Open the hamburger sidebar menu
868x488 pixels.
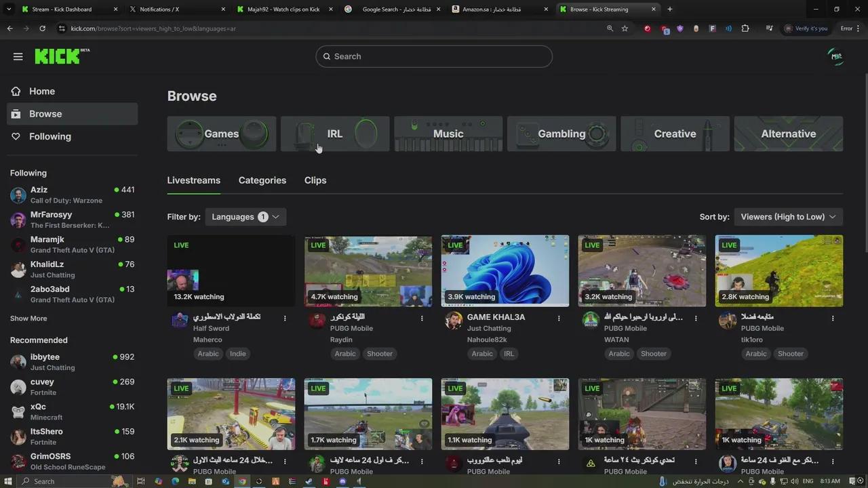18,56
